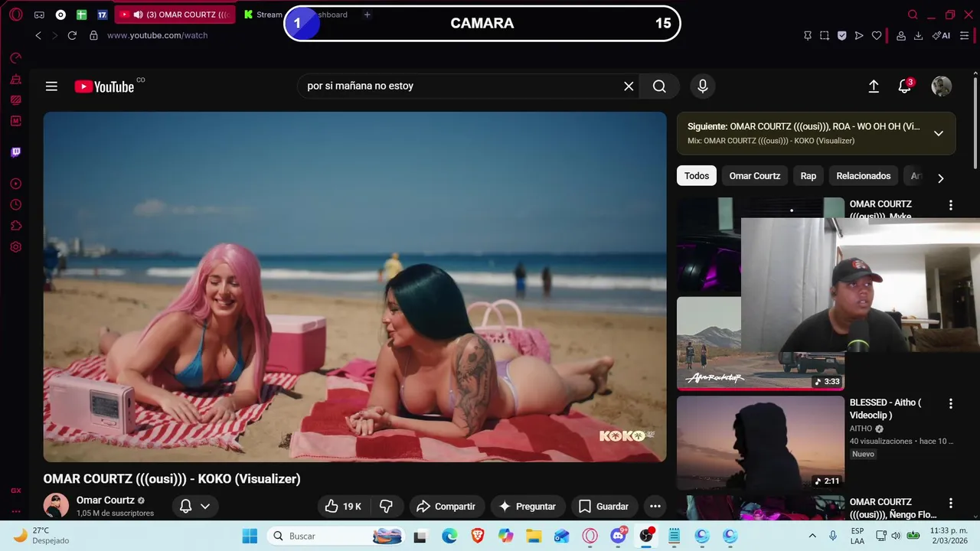Select the Todos filter chip
Screen dimensions: 980x551
[x=697, y=176]
